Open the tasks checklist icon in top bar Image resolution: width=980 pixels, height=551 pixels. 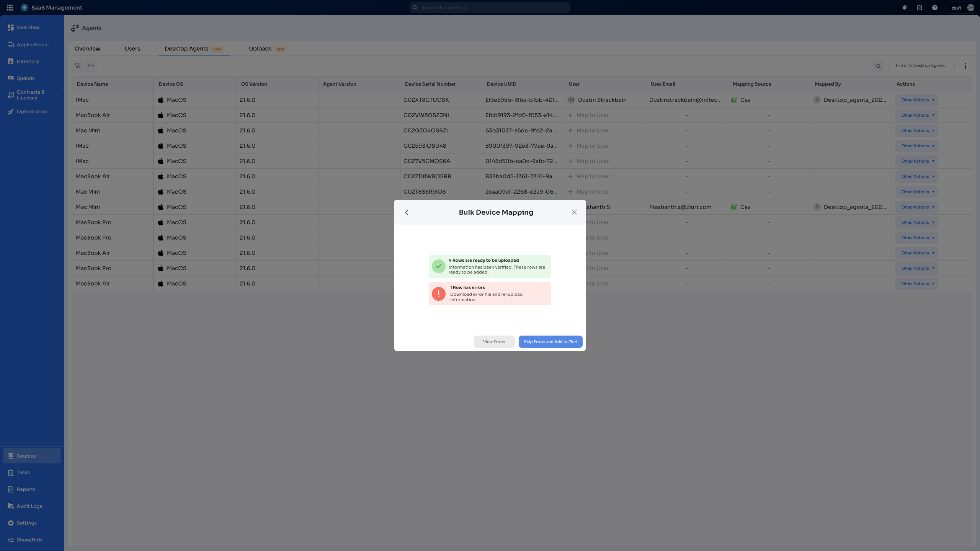pyautogui.click(x=920, y=8)
